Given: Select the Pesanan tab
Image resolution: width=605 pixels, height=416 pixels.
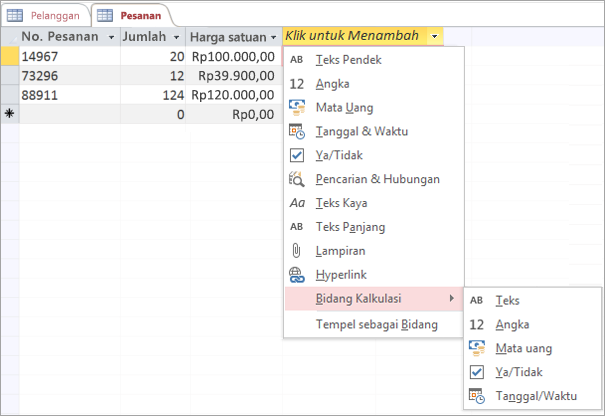Looking at the screenshot, I should (x=131, y=15).
